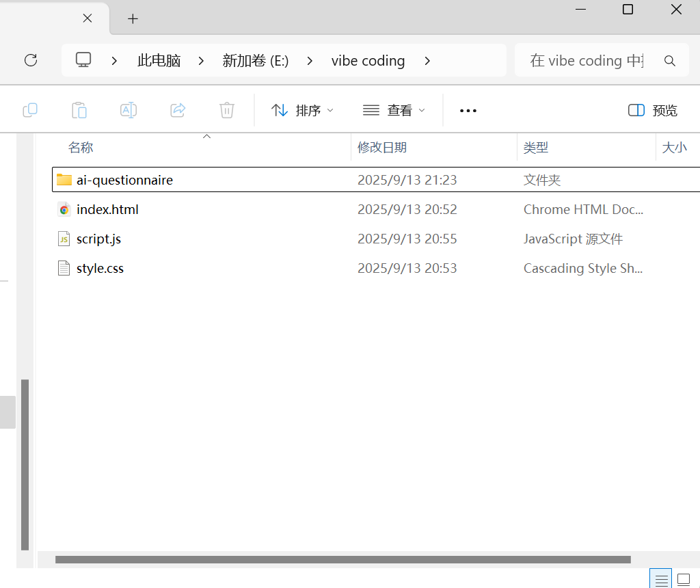Viewport: 700px width, 588px height.
Task: Click vibe coding breadcrumb segment
Action: (x=368, y=60)
